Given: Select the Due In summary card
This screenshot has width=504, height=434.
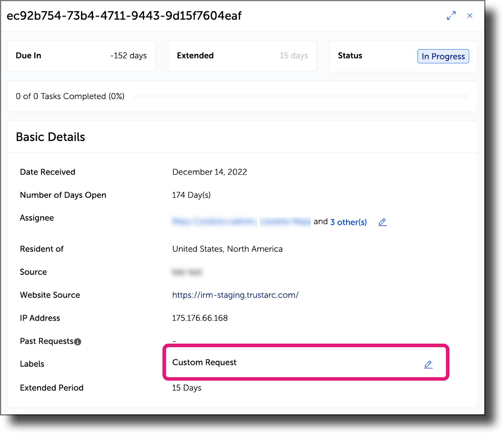Looking at the screenshot, I should [x=81, y=56].
